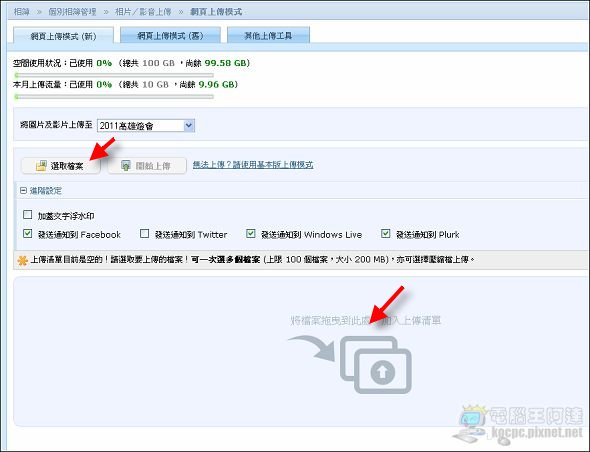Screen dimensions: 590x452
Task: Click the 選取檔案 button
Action: tap(61, 166)
